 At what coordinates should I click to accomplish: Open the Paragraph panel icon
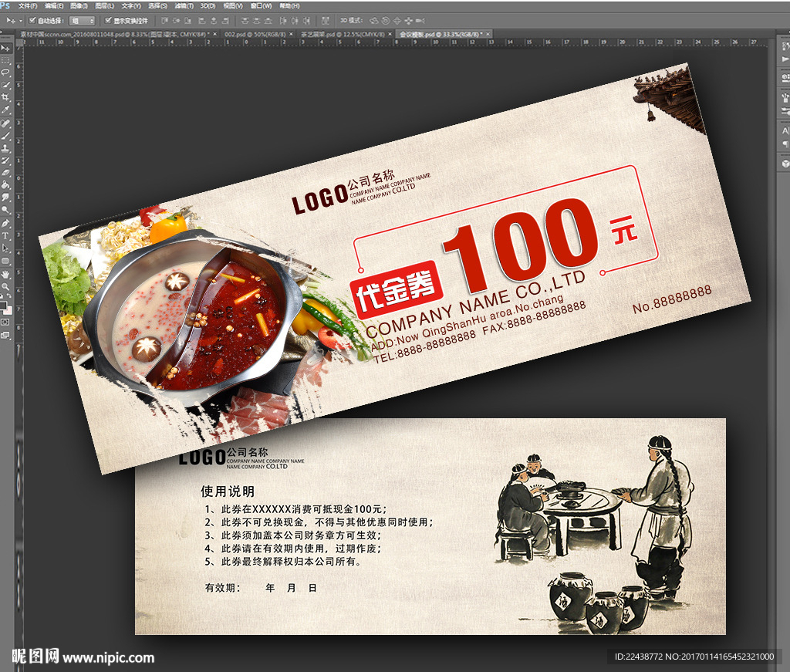coord(785,144)
